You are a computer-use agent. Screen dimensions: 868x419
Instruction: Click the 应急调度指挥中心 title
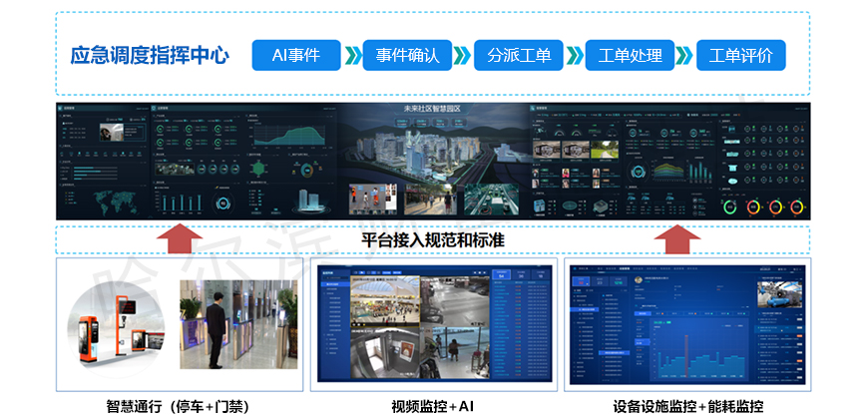(x=150, y=56)
